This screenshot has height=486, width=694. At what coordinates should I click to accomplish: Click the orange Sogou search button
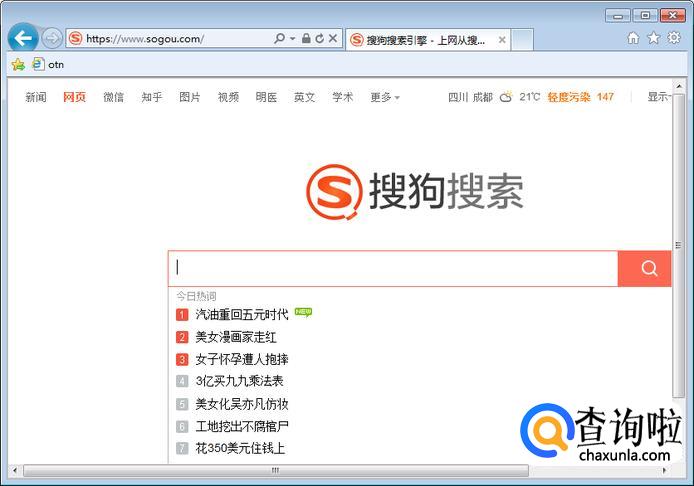[x=649, y=268]
